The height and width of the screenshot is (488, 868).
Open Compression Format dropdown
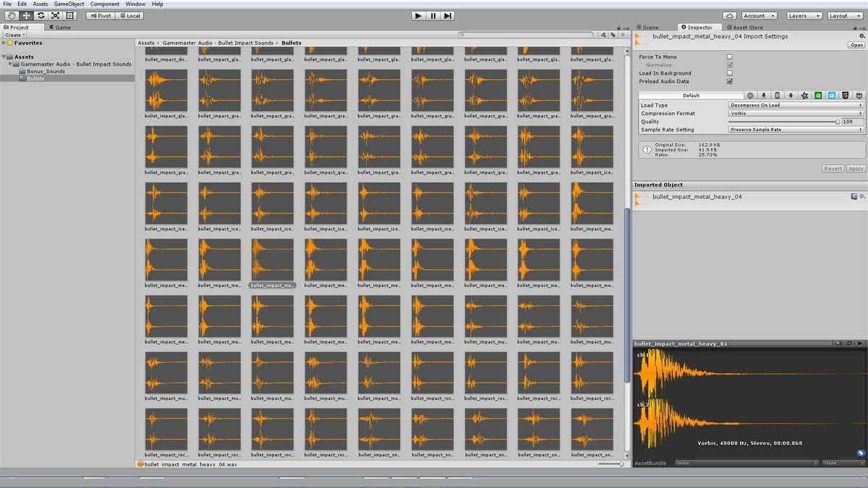(796, 114)
